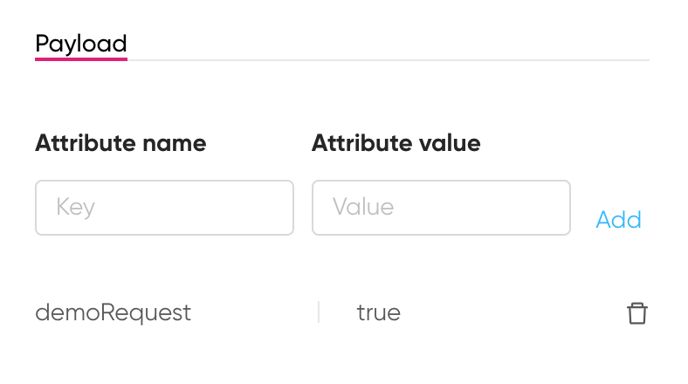Select the true attribute value text
Image resolution: width=688 pixels, height=384 pixels.
(379, 313)
